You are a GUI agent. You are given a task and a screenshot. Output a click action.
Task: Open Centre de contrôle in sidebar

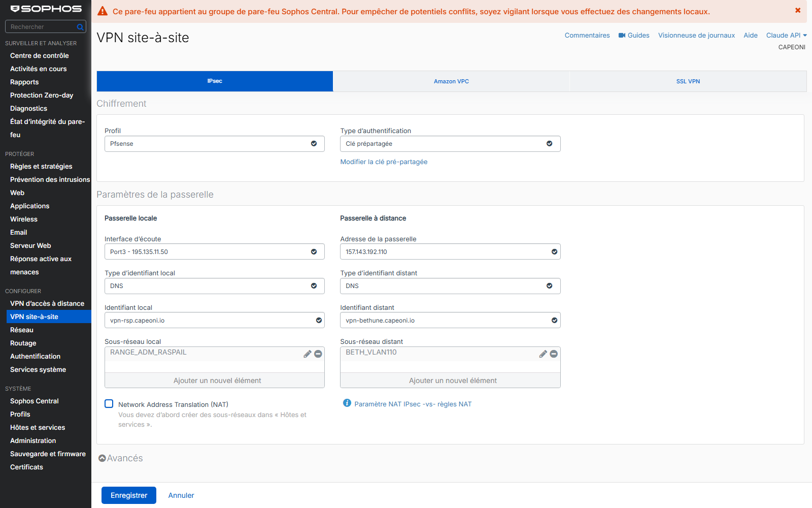[x=40, y=56]
